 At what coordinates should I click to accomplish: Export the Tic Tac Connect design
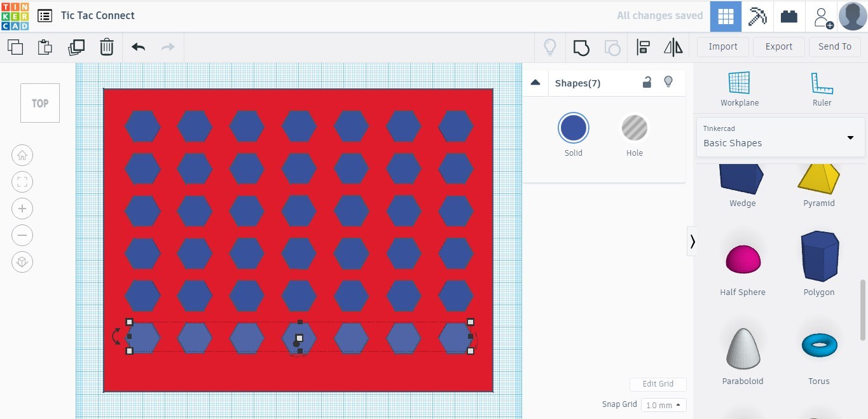[x=778, y=46]
